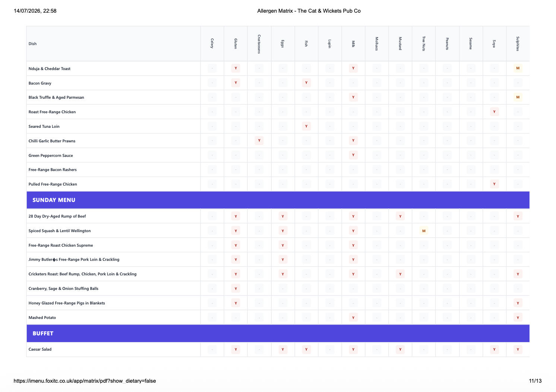Screen dimensions: 556x392
Task: Click the Soya column header
Action: 494,44
